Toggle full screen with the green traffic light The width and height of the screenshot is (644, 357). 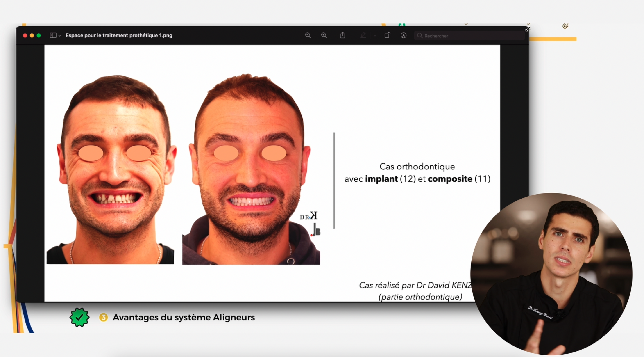tap(39, 35)
